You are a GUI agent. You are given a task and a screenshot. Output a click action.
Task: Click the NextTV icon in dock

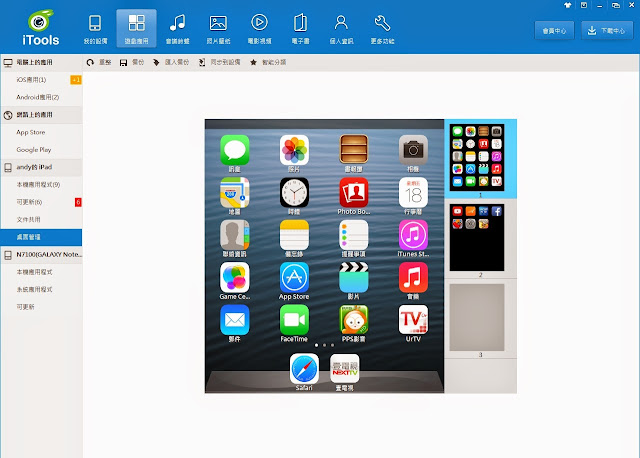(x=344, y=369)
